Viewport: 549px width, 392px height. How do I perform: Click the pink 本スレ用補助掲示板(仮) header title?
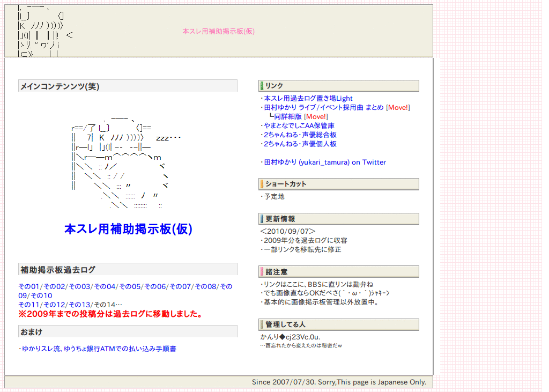(x=220, y=32)
